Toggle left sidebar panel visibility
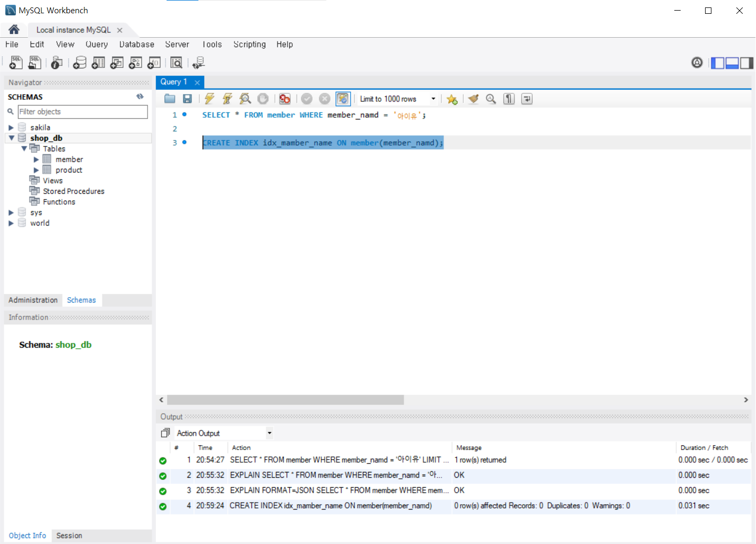756x544 pixels. coord(718,63)
